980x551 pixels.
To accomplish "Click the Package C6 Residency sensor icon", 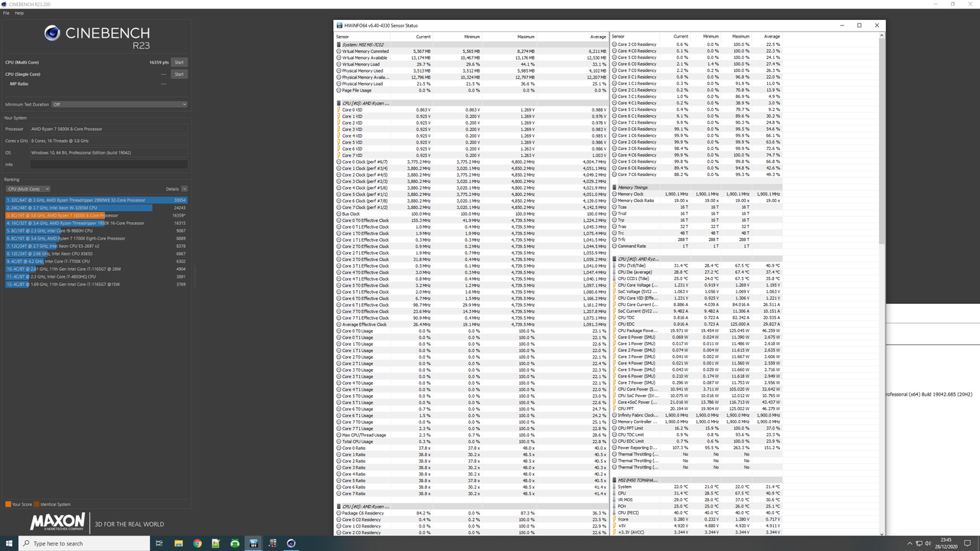I will pos(338,513).
